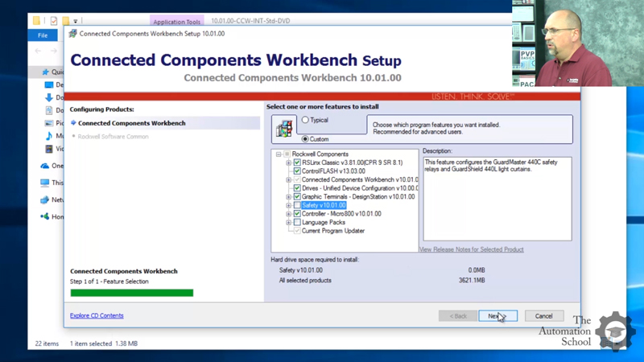Click the blue arrow beside Connected Components Workbench
The height and width of the screenshot is (362, 644).
(x=73, y=123)
